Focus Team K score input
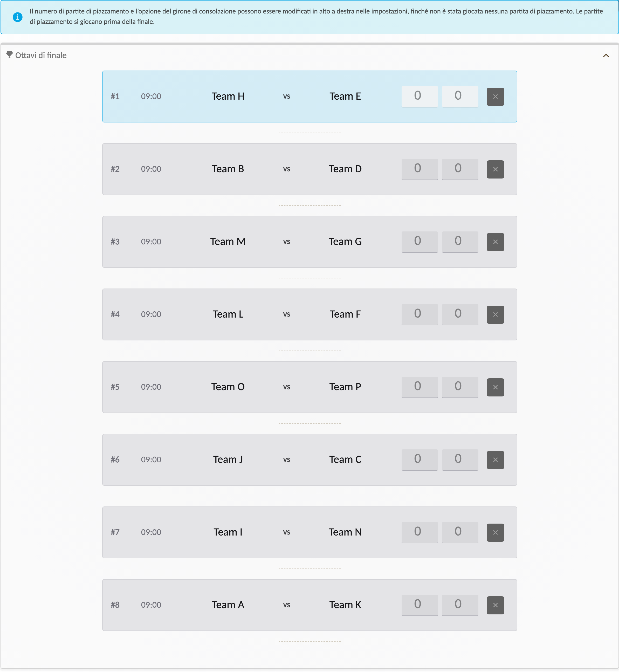Viewport: 619px width, 672px height. [x=460, y=605]
